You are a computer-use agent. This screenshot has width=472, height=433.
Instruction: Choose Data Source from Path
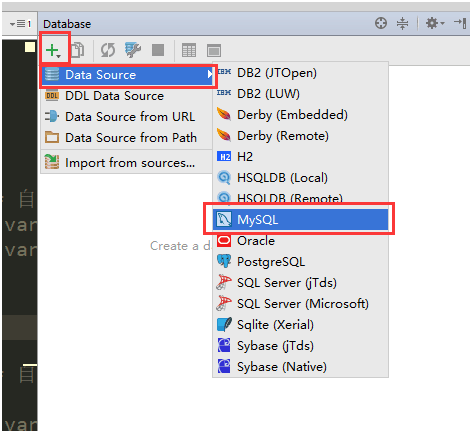click(127, 138)
